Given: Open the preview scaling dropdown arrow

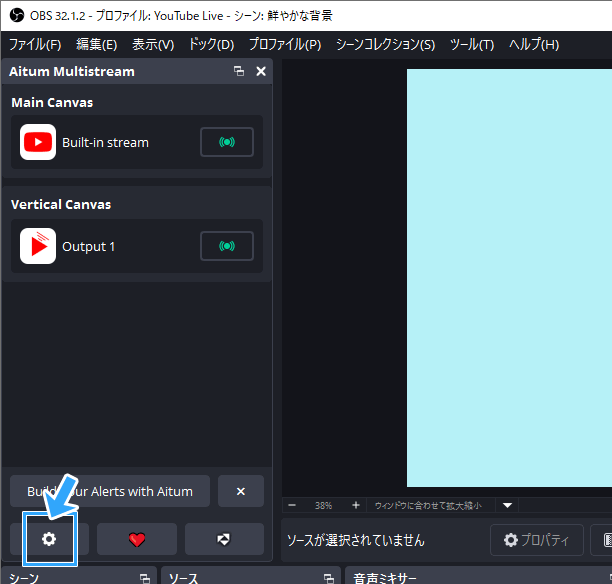Looking at the screenshot, I should point(507,506).
